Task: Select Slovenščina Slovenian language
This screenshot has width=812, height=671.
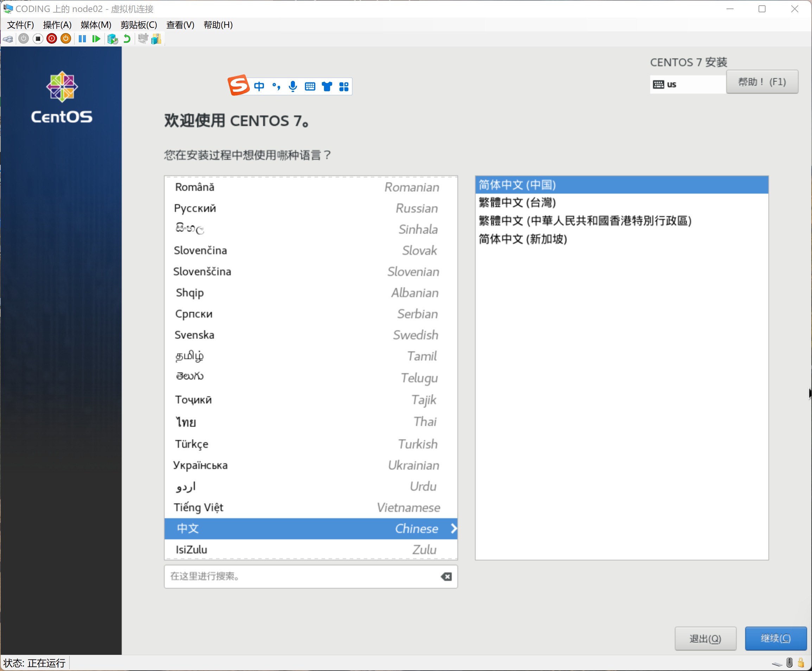Action: point(311,272)
